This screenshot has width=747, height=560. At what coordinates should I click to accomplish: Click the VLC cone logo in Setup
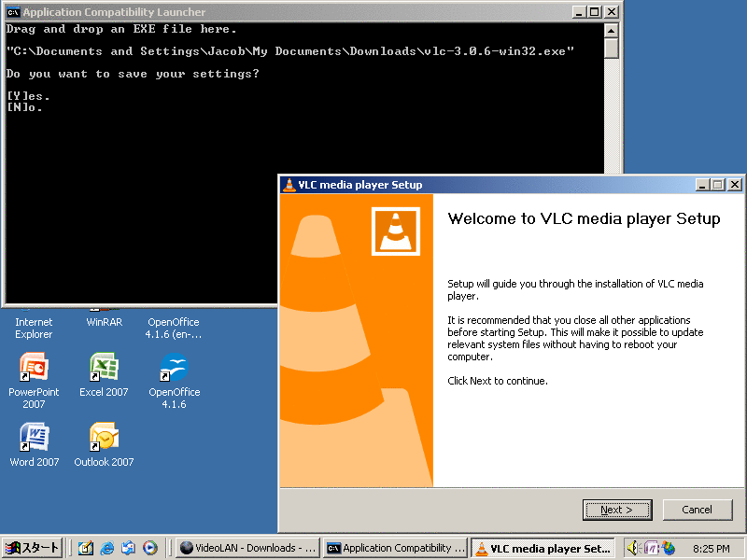pos(396,231)
